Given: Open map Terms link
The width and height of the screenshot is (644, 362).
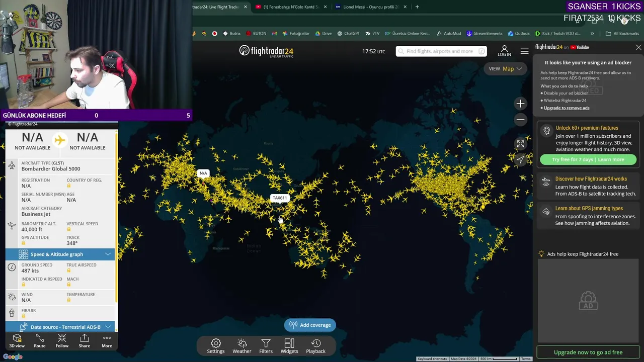Looking at the screenshot, I should click(x=526, y=359).
